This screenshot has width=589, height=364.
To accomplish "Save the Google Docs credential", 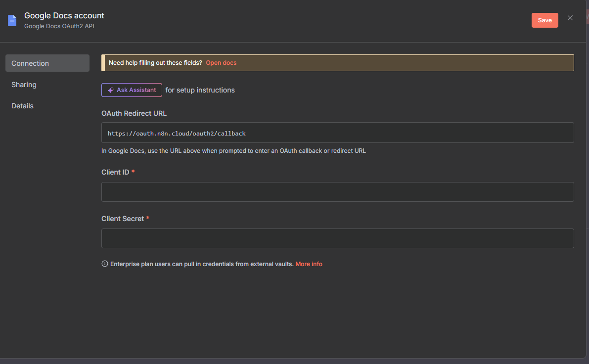I will tap(544, 20).
